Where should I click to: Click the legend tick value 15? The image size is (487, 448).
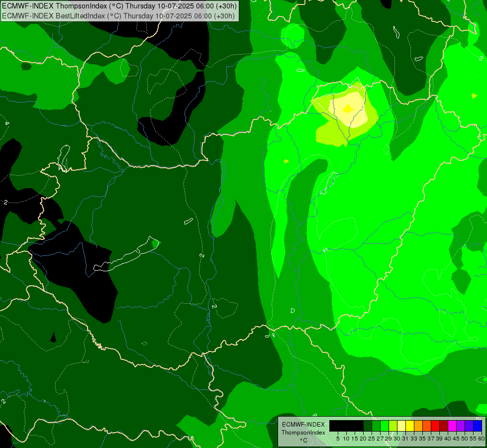355,439
